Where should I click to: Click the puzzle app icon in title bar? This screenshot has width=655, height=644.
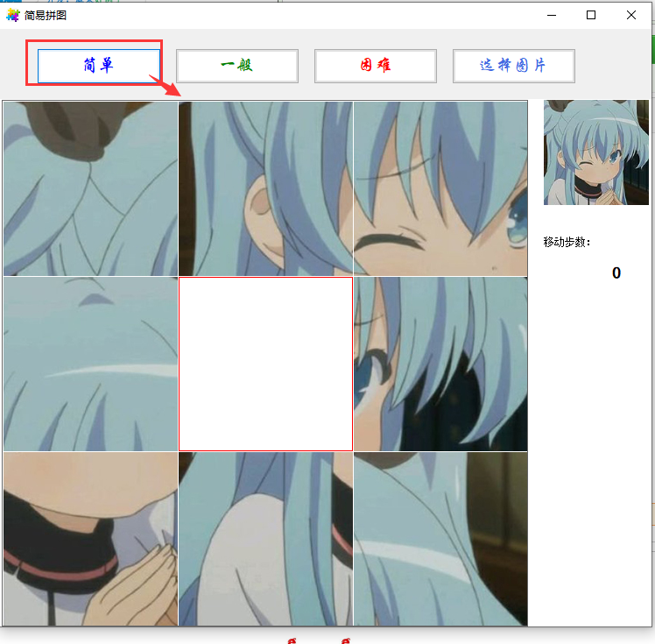12,15
